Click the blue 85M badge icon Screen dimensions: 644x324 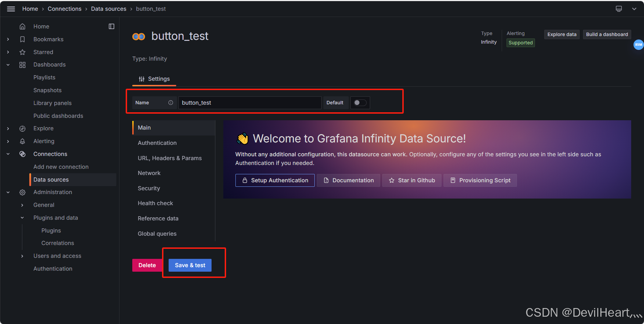coord(638,45)
